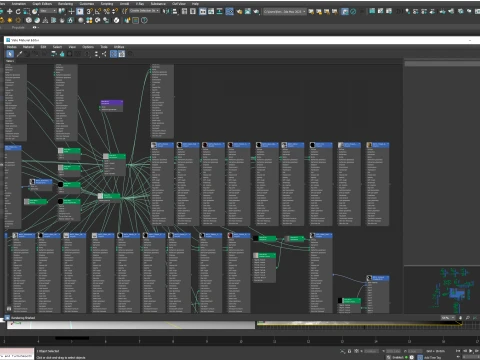The width and height of the screenshot is (480, 360).
Task: Open the Graph Editors menu
Action: pyautogui.click(x=42, y=4)
